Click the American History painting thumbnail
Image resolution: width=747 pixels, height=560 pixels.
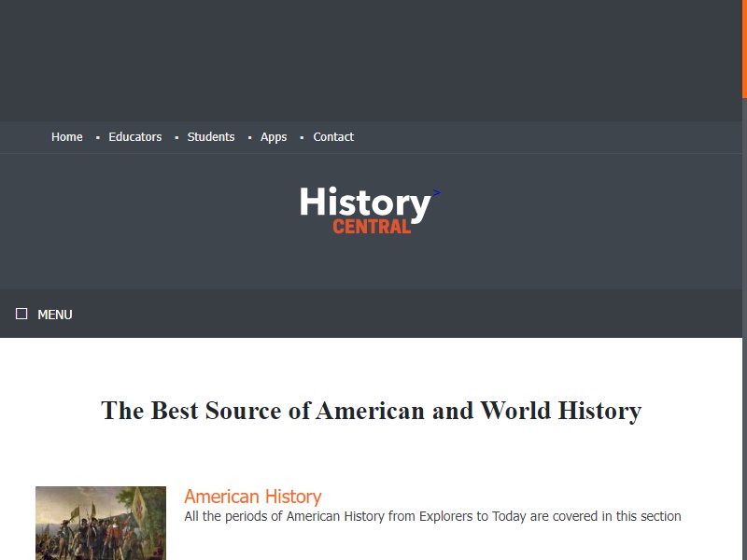coord(101,523)
